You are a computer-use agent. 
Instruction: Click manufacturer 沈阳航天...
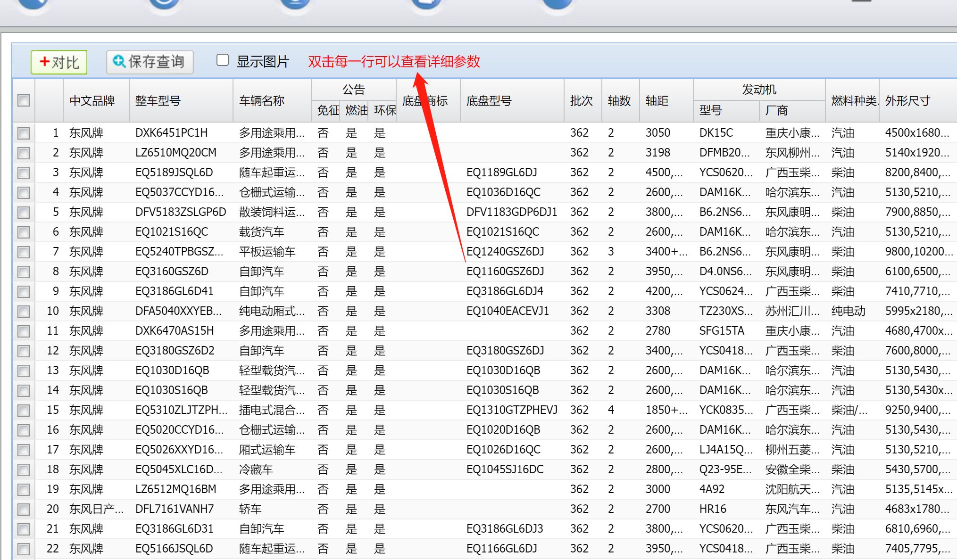coord(792,489)
